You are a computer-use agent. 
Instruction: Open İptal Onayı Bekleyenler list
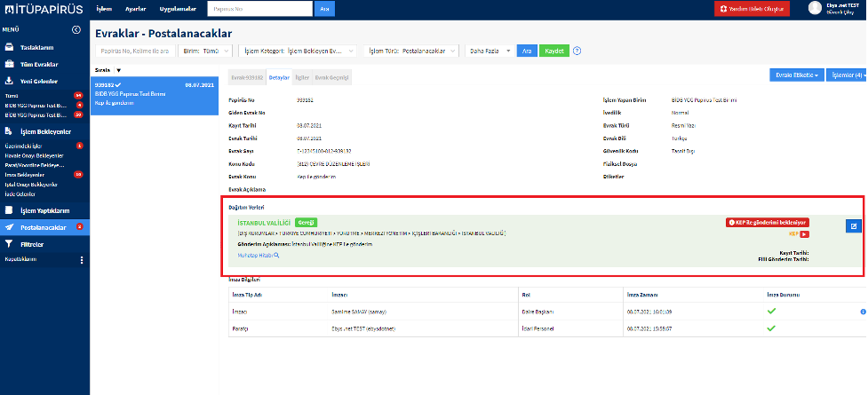coord(31,185)
